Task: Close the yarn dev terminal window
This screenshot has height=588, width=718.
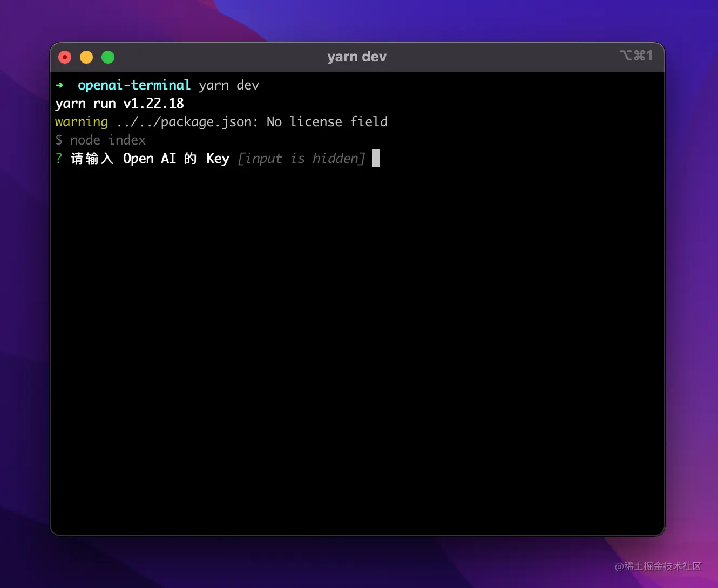Action: 65,57
